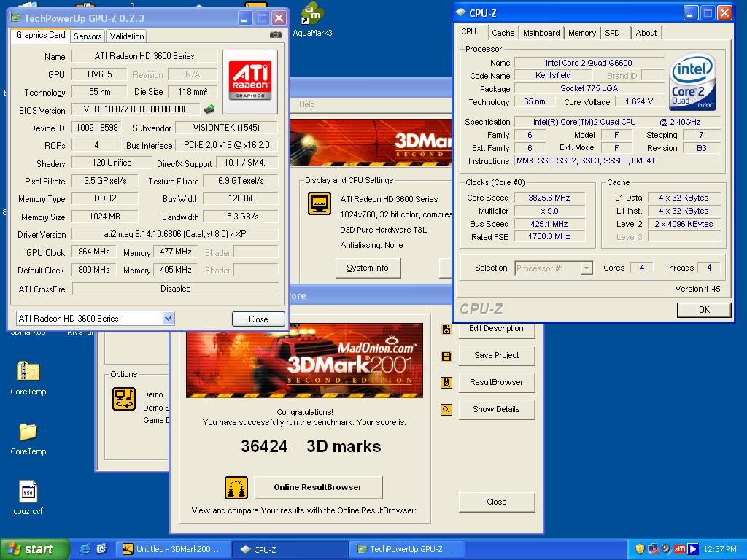Click the GPU Clock 864 MHz field
The height and width of the screenshot is (560, 747).
coord(94,252)
